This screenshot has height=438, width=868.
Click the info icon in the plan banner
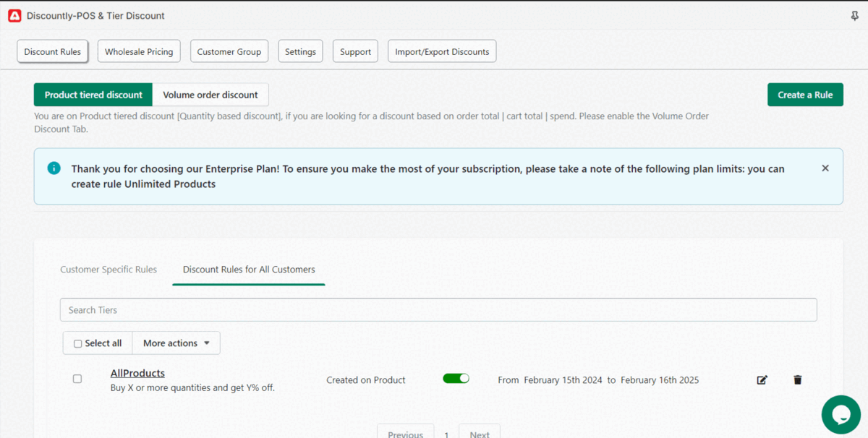pyautogui.click(x=54, y=168)
